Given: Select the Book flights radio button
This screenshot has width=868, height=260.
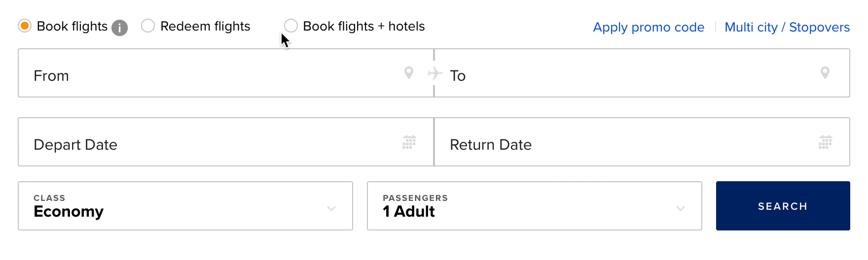Looking at the screenshot, I should [25, 26].
